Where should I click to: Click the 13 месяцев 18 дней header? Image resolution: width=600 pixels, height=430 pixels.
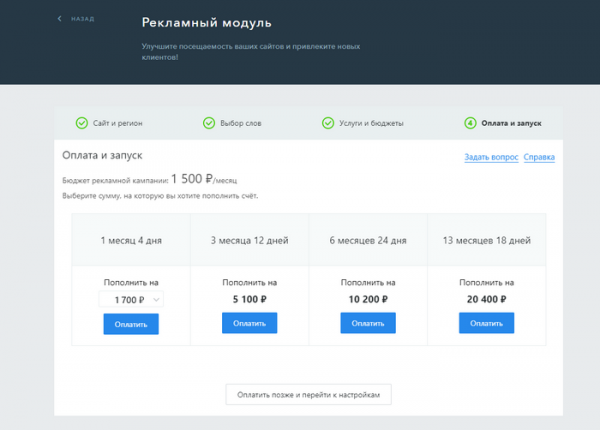pos(487,241)
